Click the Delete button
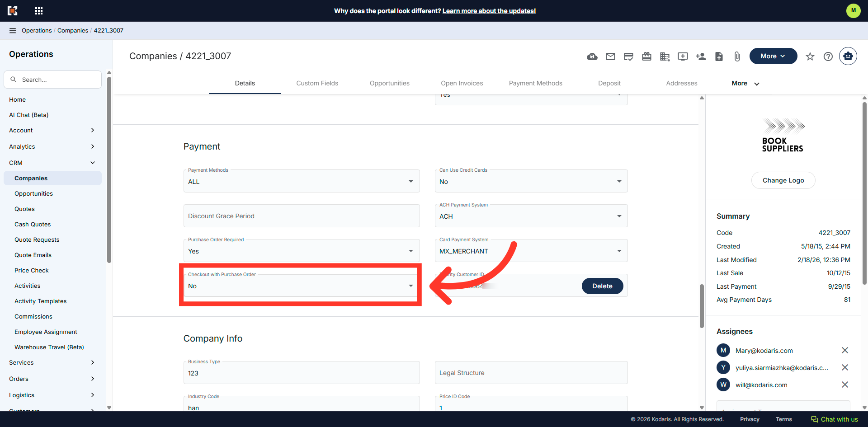The image size is (868, 427). click(602, 286)
